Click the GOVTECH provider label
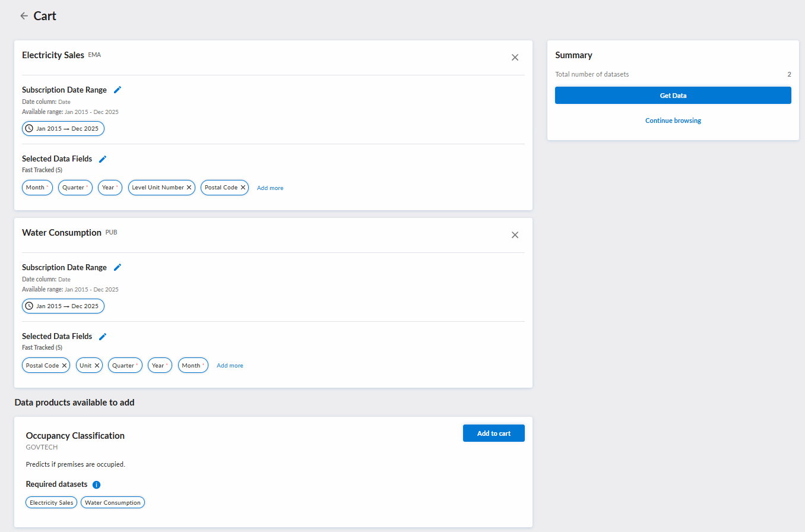 tap(42, 447)
